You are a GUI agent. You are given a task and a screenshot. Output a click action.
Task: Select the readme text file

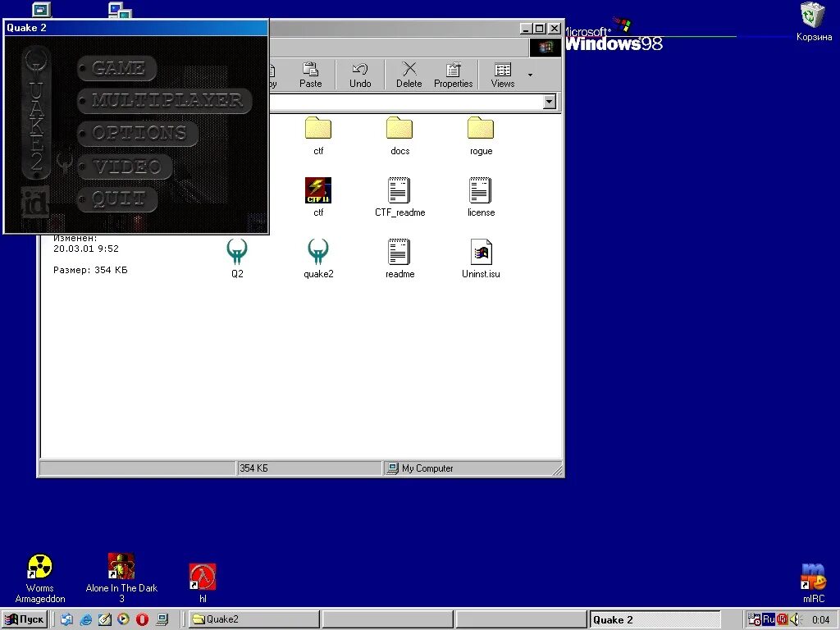(399, 258)
